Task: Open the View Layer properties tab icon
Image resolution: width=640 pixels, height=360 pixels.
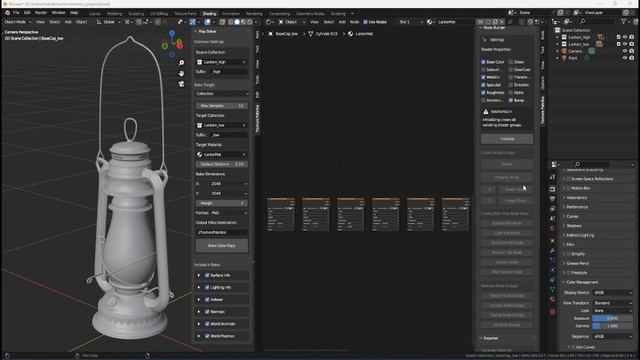Action: point(553,209)
